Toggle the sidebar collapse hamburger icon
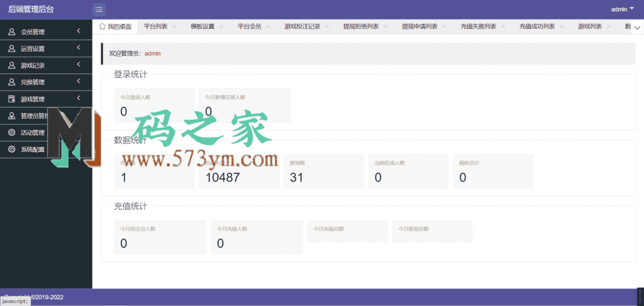 point(99,9)
